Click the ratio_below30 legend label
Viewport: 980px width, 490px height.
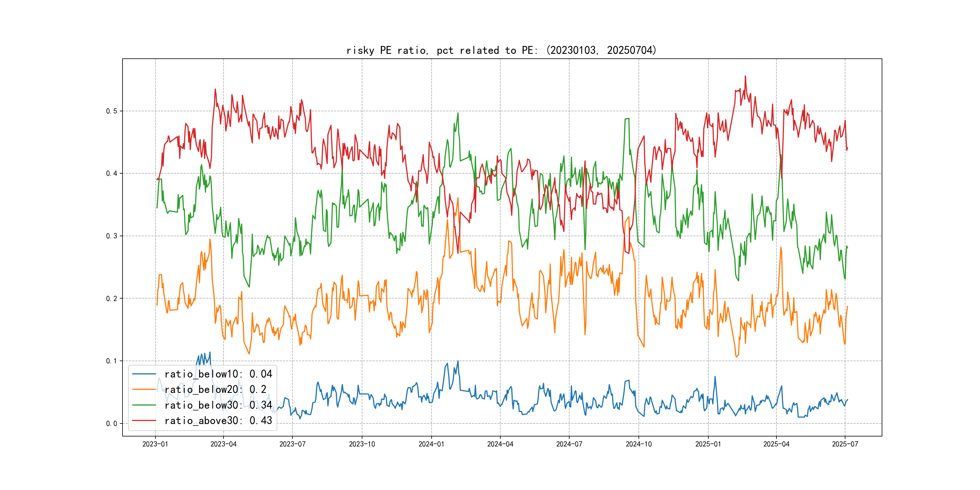pos(218,405)
